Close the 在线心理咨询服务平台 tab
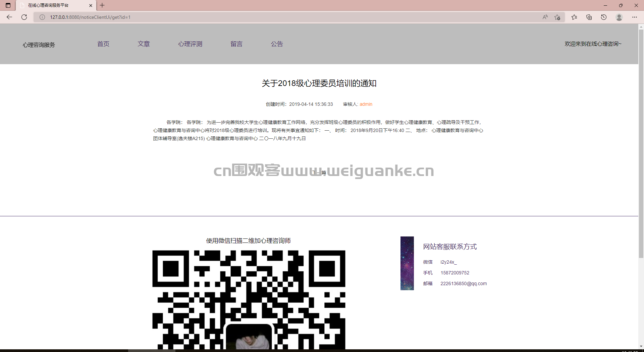 91,5
